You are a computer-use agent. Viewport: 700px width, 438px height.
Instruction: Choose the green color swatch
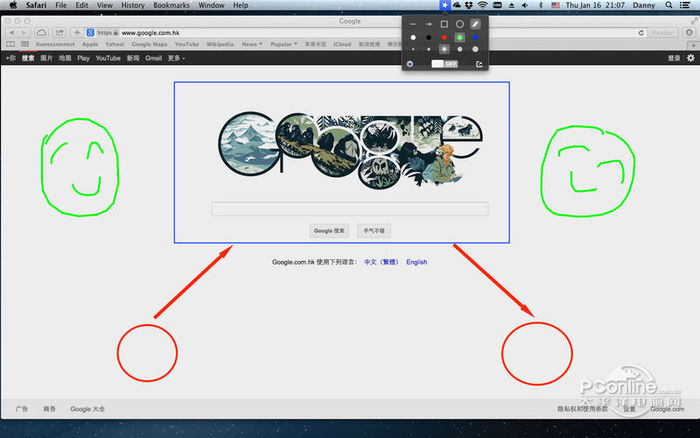click(460, 38)
